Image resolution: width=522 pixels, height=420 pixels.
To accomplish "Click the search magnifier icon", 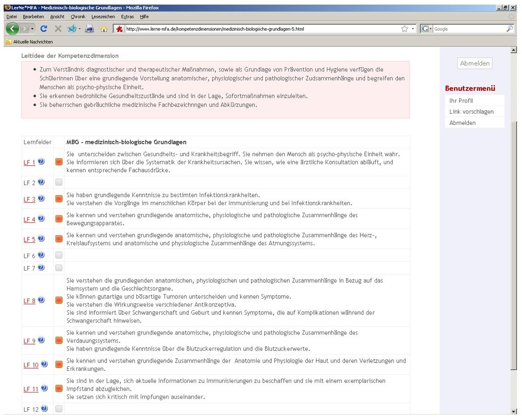I will click(509, 29).
